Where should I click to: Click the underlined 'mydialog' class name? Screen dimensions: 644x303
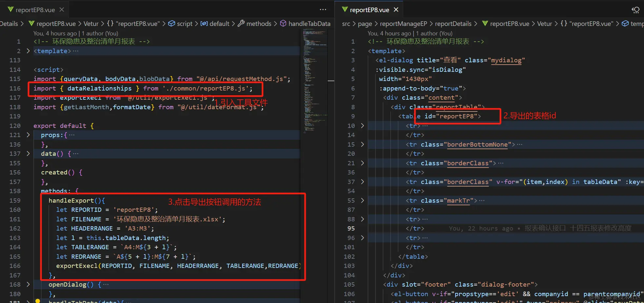pyautogui.click(x=506, y=60)
